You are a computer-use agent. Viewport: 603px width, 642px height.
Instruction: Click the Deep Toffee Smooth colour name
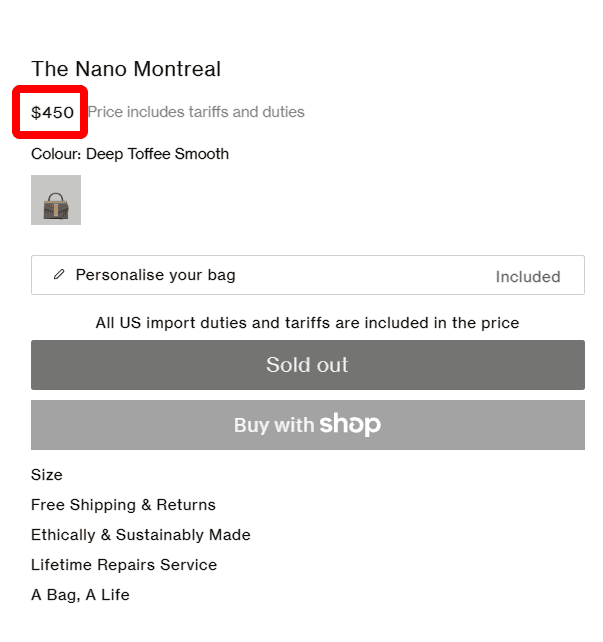pos(157,154)
